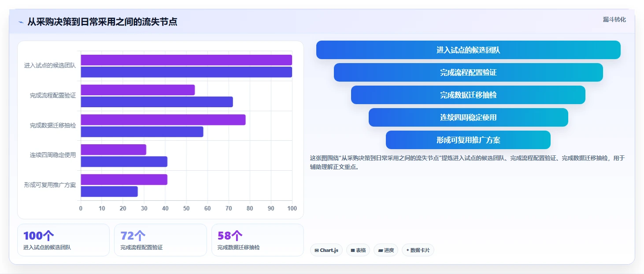The height and width of the screenshot is (274, 644).
Task: Select the 形成可复用推广方案 funnel stage
Action: point(468,140)
